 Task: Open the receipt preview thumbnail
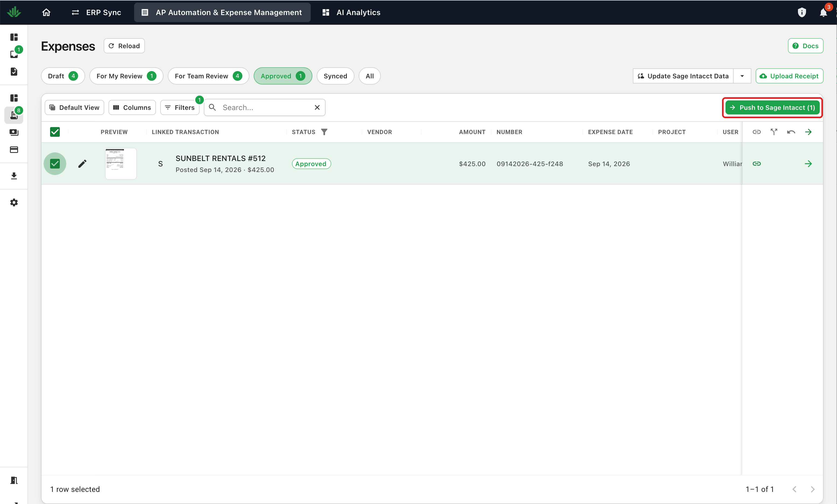(121, 164)
